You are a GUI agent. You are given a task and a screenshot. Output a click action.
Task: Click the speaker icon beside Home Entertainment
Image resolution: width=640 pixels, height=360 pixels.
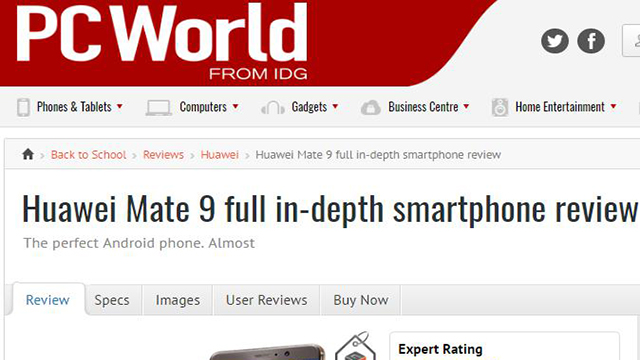pyautogui.click(x=500, y=107)
